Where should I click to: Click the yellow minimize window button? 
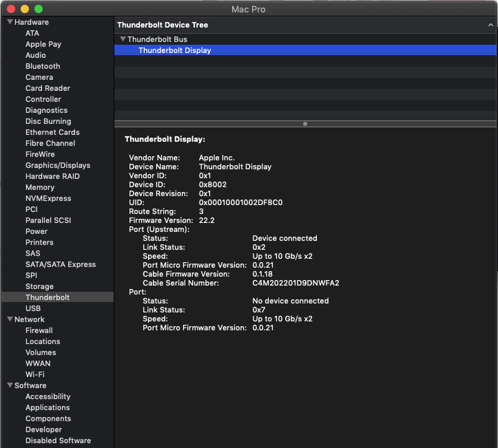[25, 9]
